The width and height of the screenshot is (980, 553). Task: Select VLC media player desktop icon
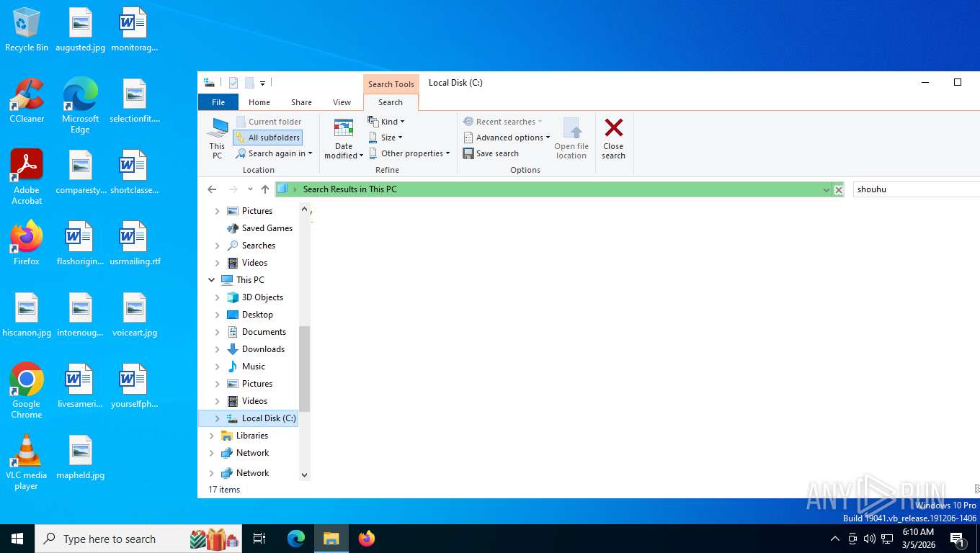(27, 462)
